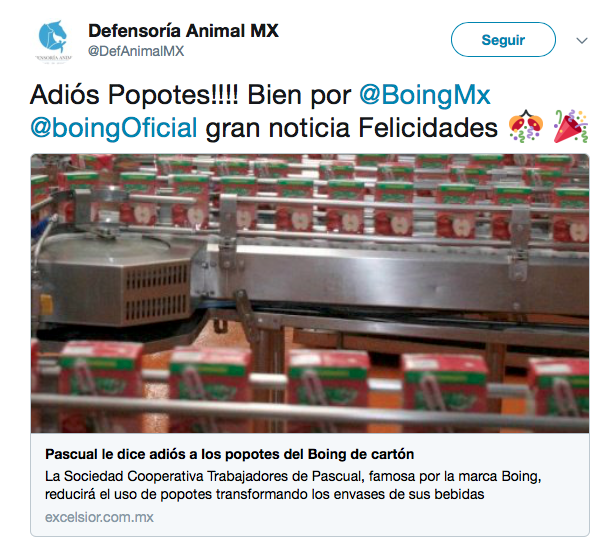
Task: Click 'Bien por' text in the tweet
Action: pos(299,95)
